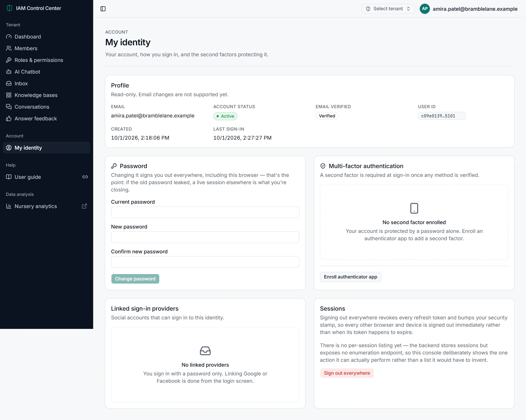Click the Roles & permissions key icon

tap(9, 60)
